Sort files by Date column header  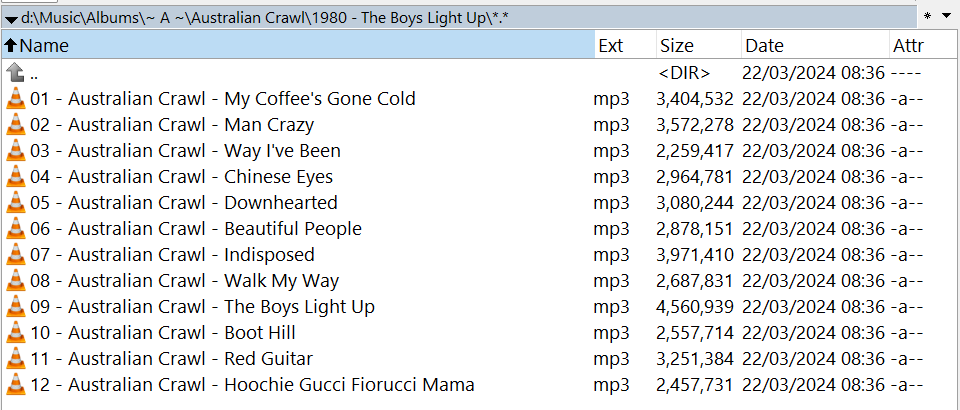click(815, 46)
